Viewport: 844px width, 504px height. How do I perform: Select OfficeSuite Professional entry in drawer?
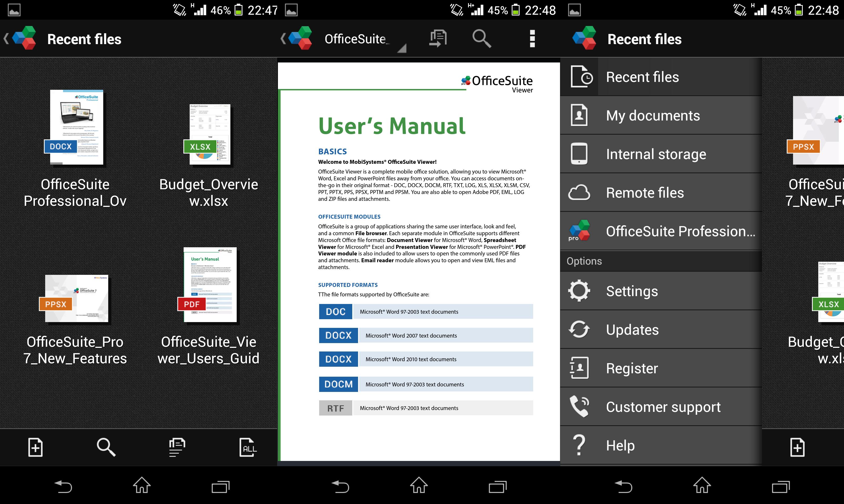click(661, 231)
